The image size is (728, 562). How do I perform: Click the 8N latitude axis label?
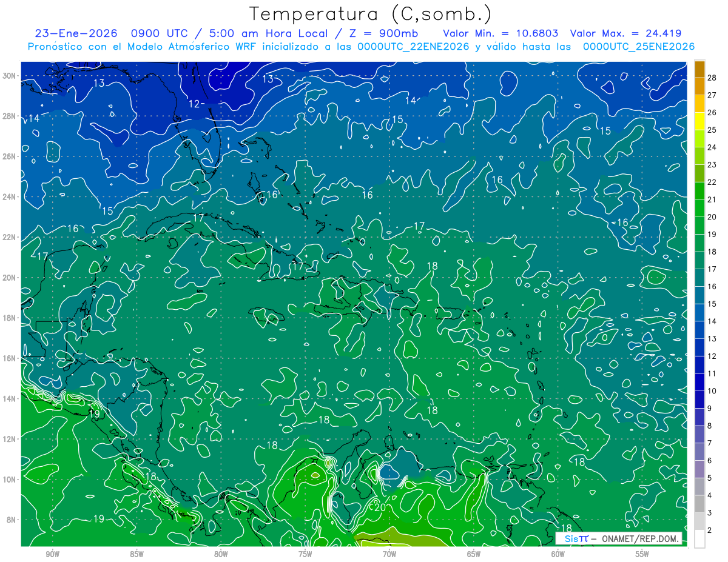pyautogui.click(x=12, y=520)
